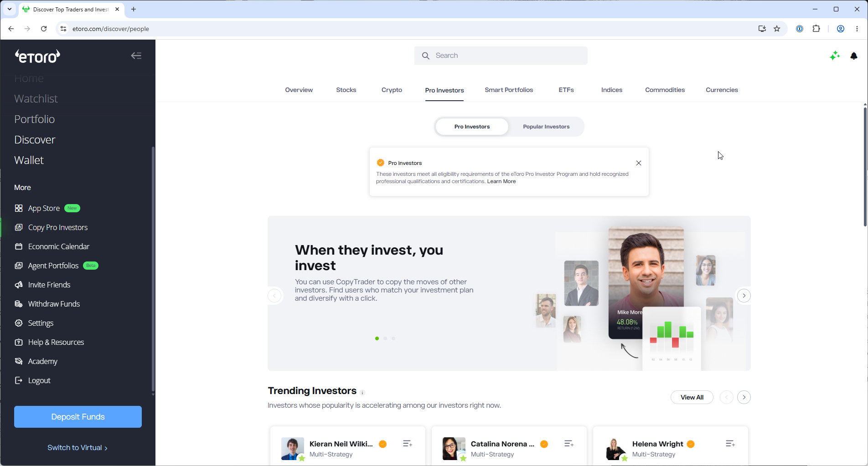The height and width of the screenshot is (466, 868).
Task: Jump to the second banner slide dot
Action: 385,338
